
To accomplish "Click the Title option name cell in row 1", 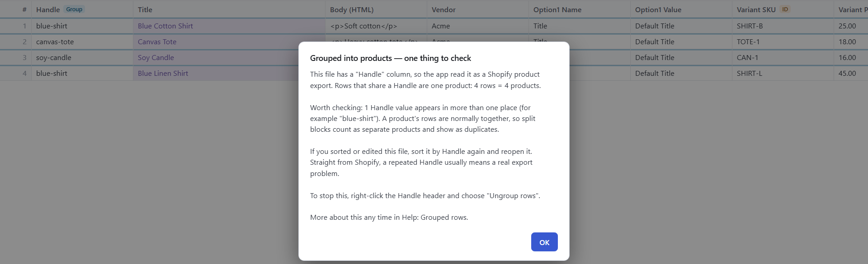I will 579,26.
